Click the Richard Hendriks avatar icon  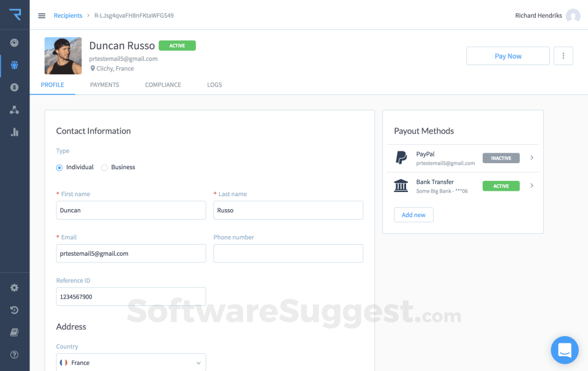pos(573,15)
